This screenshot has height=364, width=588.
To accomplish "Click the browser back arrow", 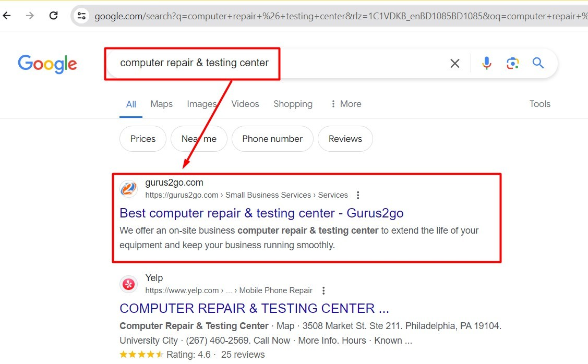I will click(7, 16).
